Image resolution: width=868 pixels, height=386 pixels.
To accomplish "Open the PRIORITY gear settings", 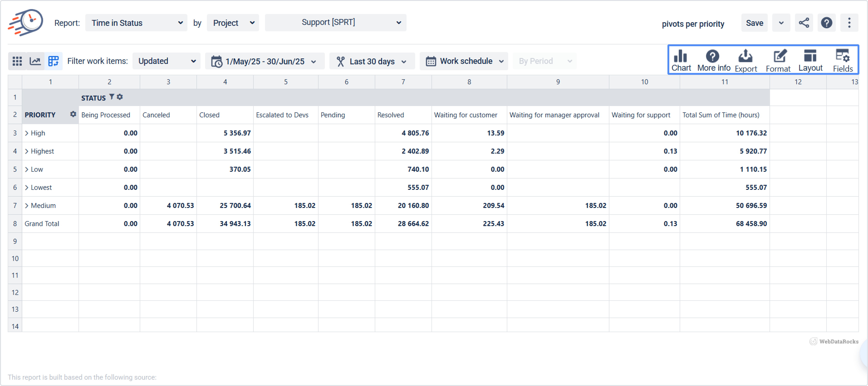I will click(73, 114).
